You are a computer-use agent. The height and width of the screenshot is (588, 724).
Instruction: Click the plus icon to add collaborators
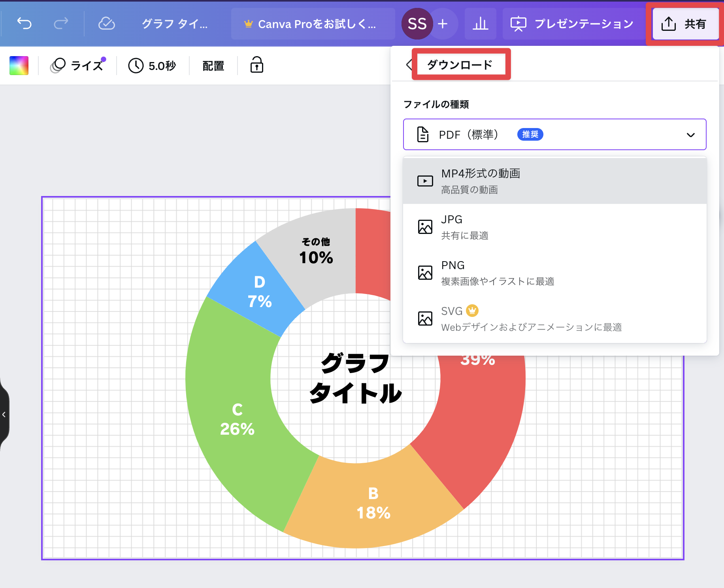pos(443,24)
